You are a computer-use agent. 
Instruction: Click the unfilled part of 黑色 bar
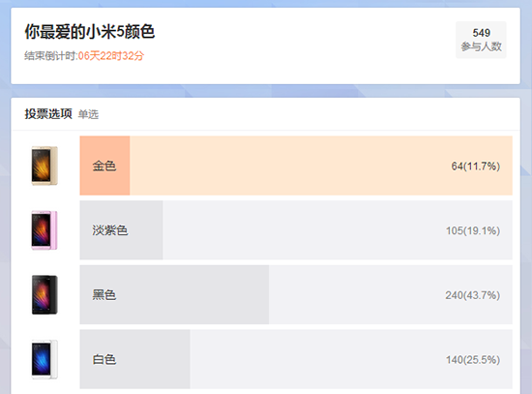click(391, 295)
